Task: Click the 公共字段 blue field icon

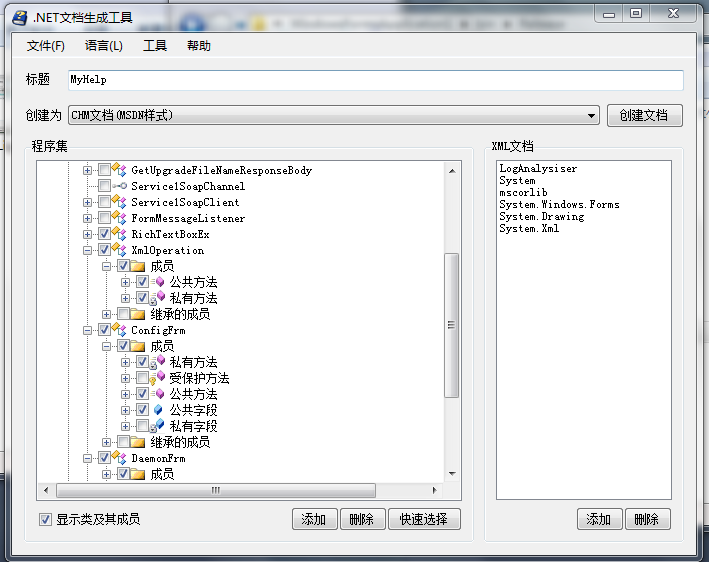Action: [158, 410]
